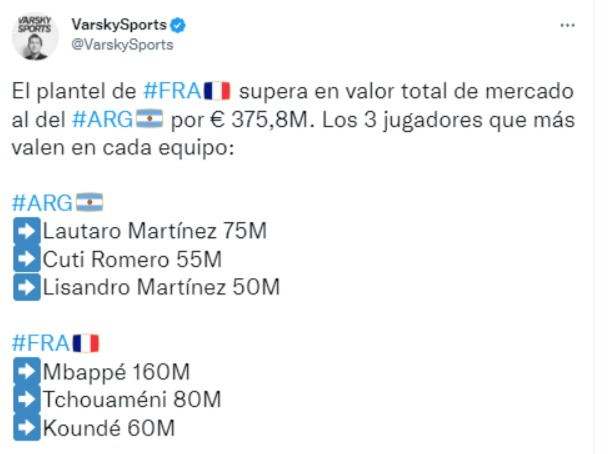
Task: Click the VarskySports profile picture
Action: 35,36
